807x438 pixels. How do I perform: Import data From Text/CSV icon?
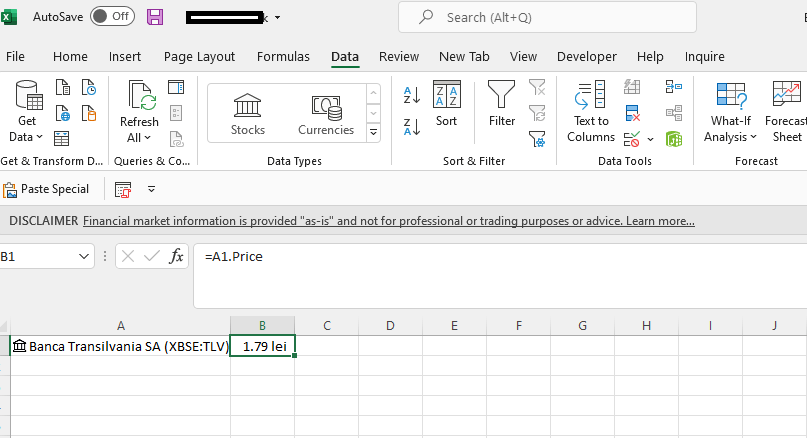63,87
